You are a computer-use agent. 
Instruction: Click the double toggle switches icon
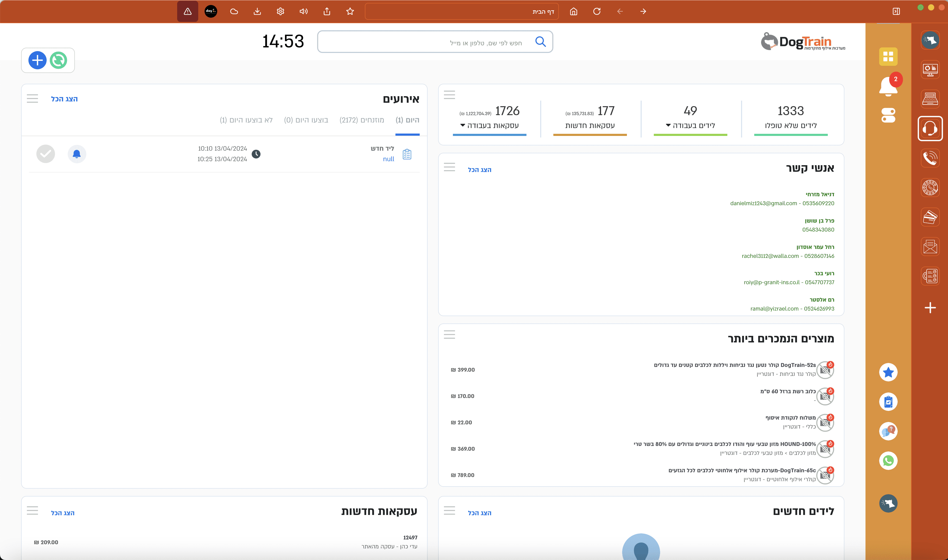[888, 115]
